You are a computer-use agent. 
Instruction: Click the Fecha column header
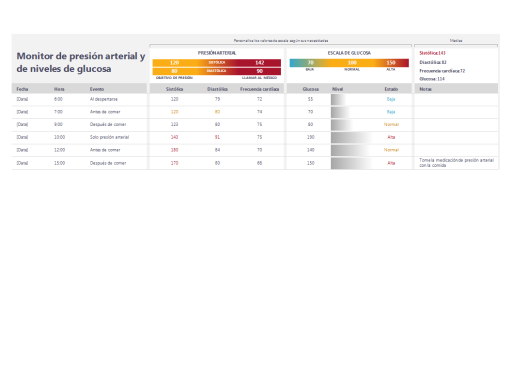pyautogui.click(x=22, y=89)
